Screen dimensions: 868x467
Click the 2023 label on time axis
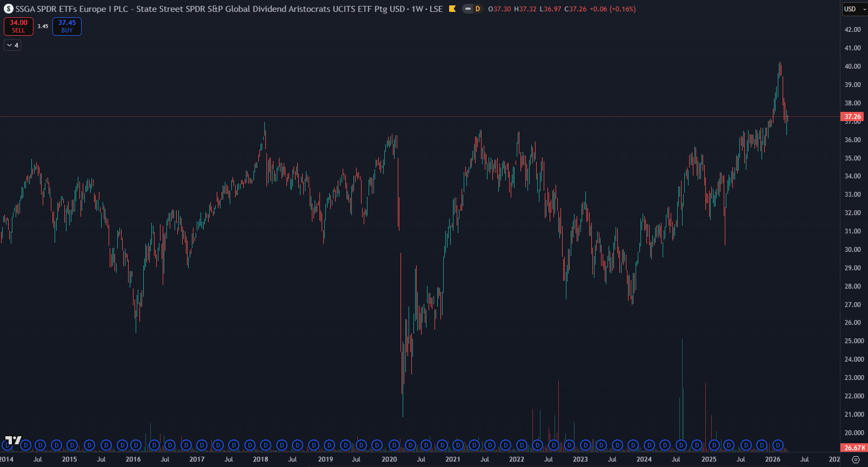pos(580,459)
